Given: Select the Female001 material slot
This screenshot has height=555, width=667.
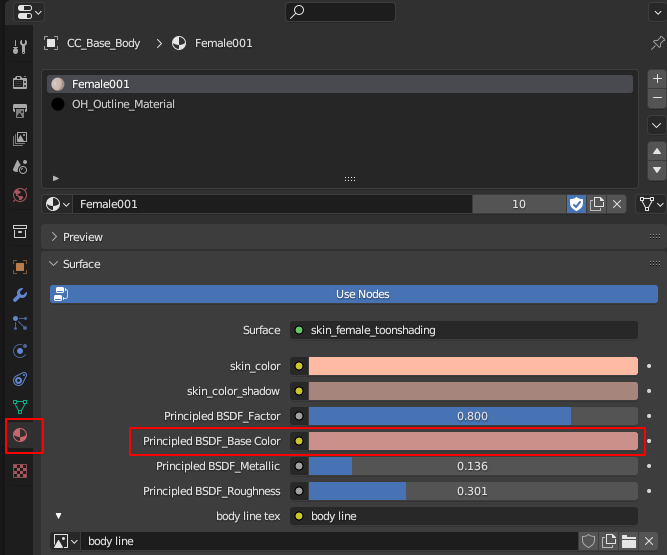Looking at the screenshot, I should tap(339, 84).
